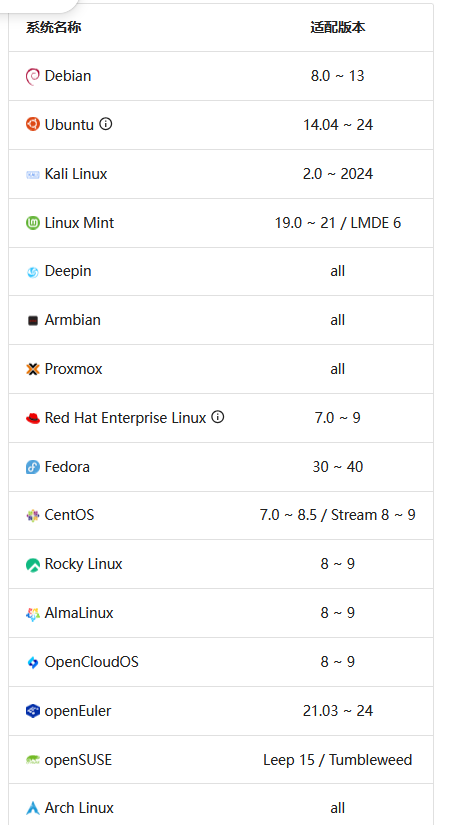Screen dimensions: 458x825
Task: Click the Proxmox X logo icon
Action: point(33,369)
